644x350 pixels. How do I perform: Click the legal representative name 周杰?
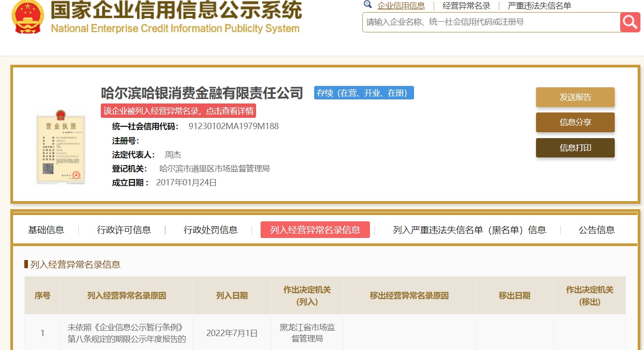(x=173, y=155)
